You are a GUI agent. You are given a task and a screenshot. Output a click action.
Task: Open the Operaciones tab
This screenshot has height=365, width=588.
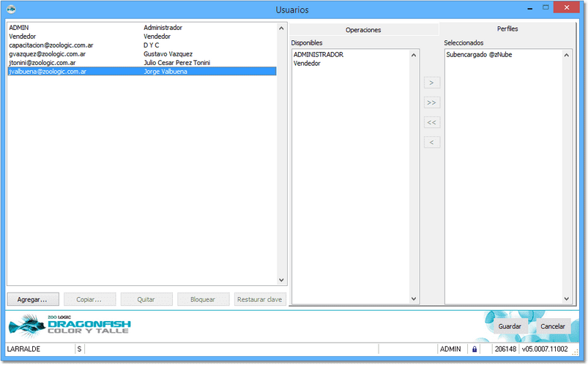tap(363, 29)
